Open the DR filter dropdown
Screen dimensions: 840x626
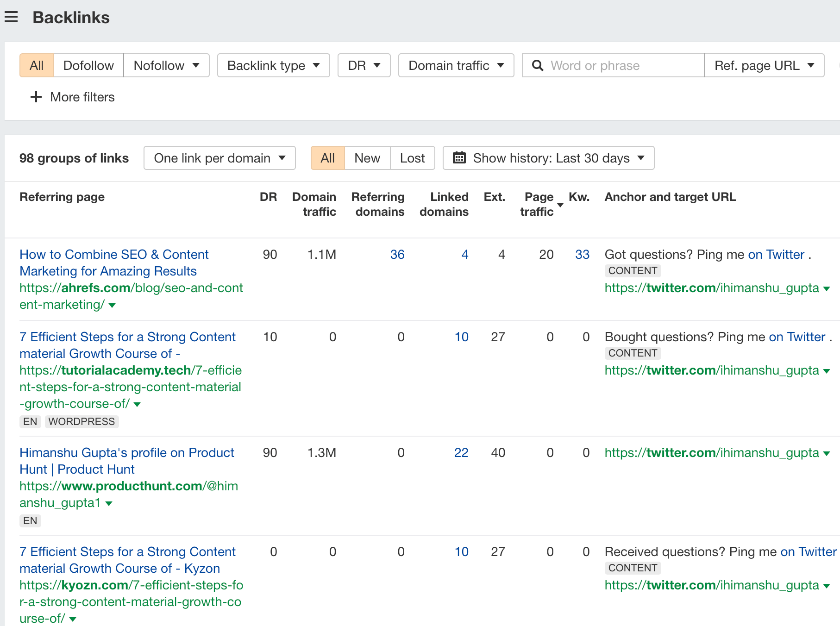364,65
